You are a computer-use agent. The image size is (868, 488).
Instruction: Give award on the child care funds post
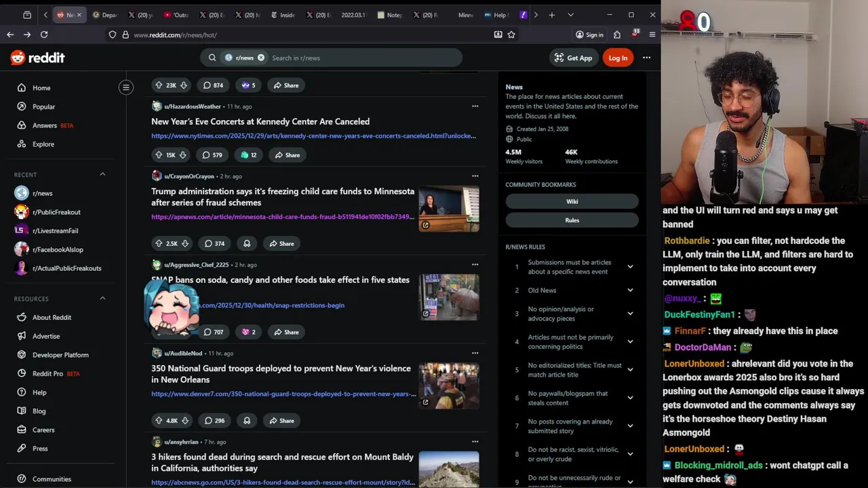click(x=247, y=243)
